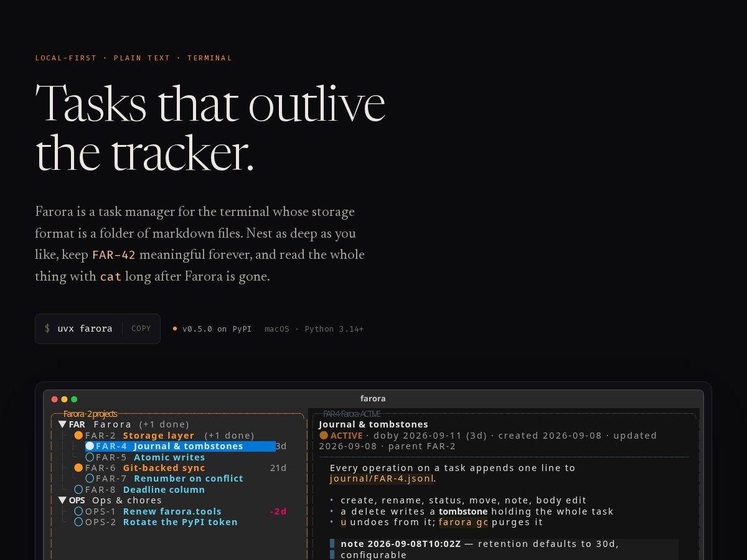Click the FAR-8 status circle

click(x=78, y=490)
